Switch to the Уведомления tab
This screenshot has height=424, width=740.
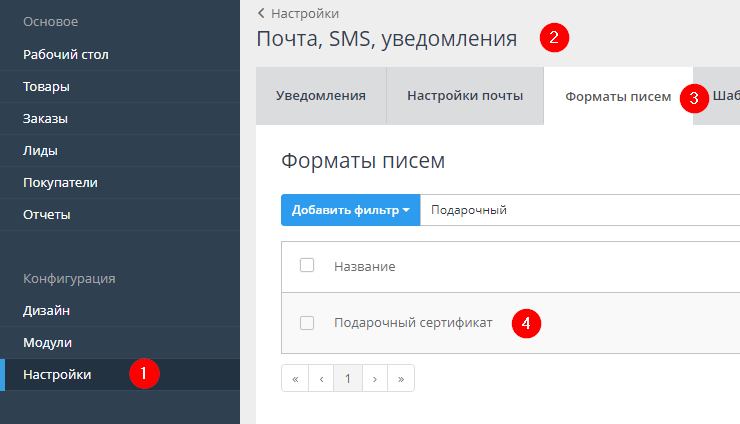(x=320, y=96)
